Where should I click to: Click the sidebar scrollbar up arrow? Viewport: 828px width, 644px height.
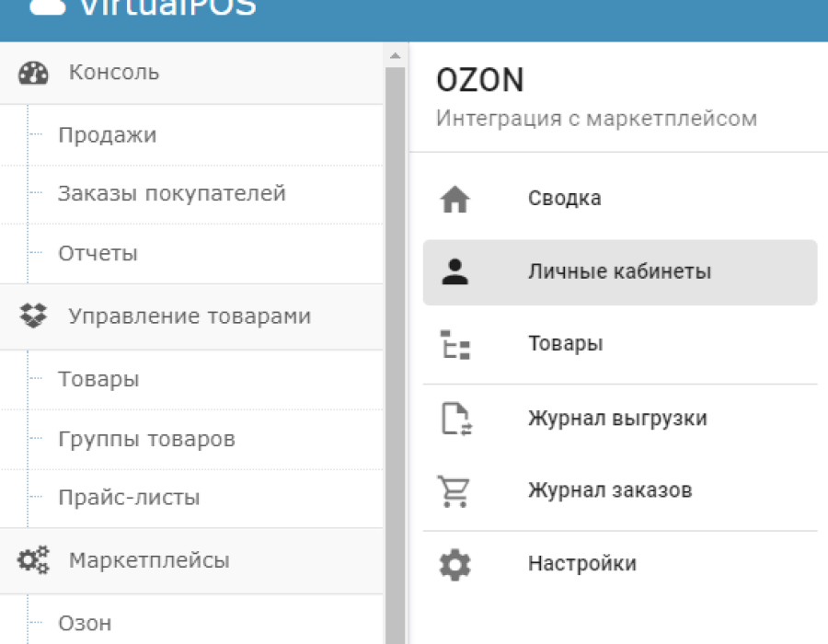click(x=395, y=55)
